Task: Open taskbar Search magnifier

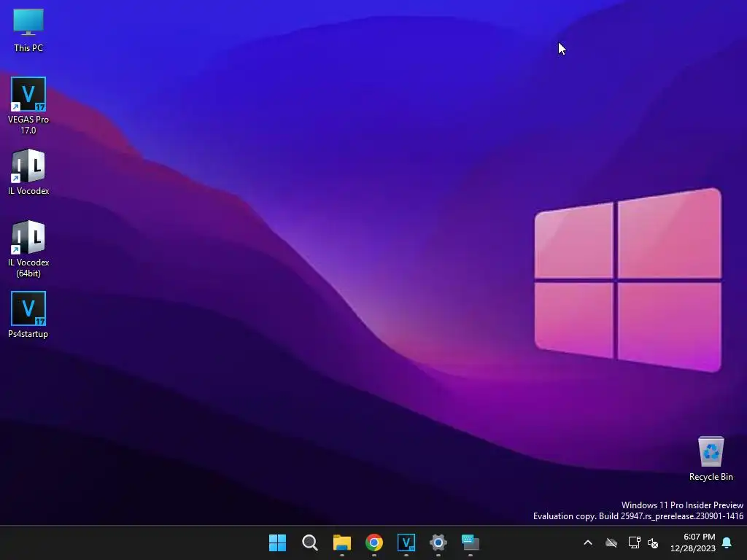Action: 309,542
